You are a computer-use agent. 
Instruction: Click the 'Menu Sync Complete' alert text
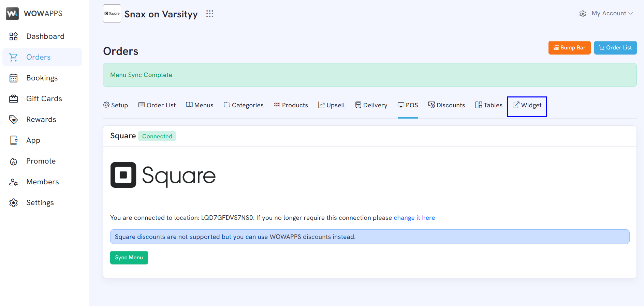pos(141,75)
